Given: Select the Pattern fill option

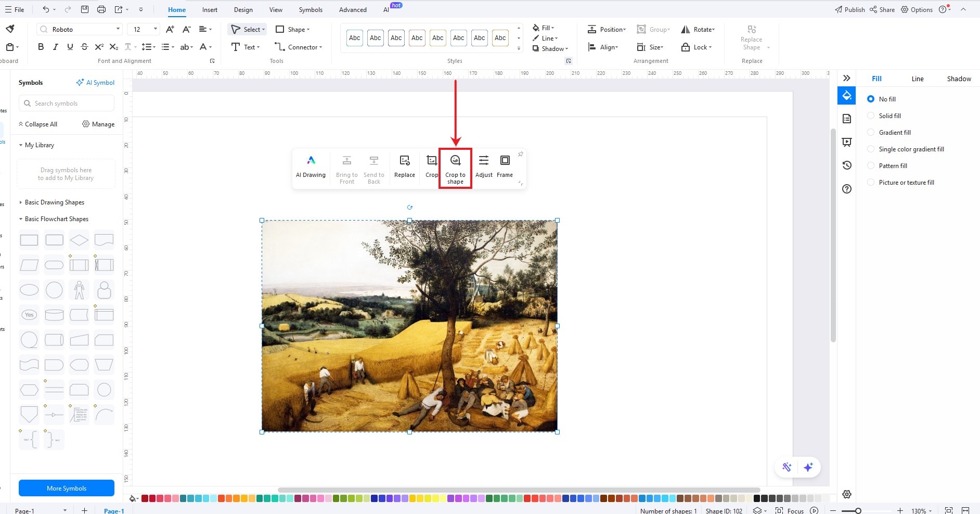Looking at the screenshot, I should coord(887,165).
